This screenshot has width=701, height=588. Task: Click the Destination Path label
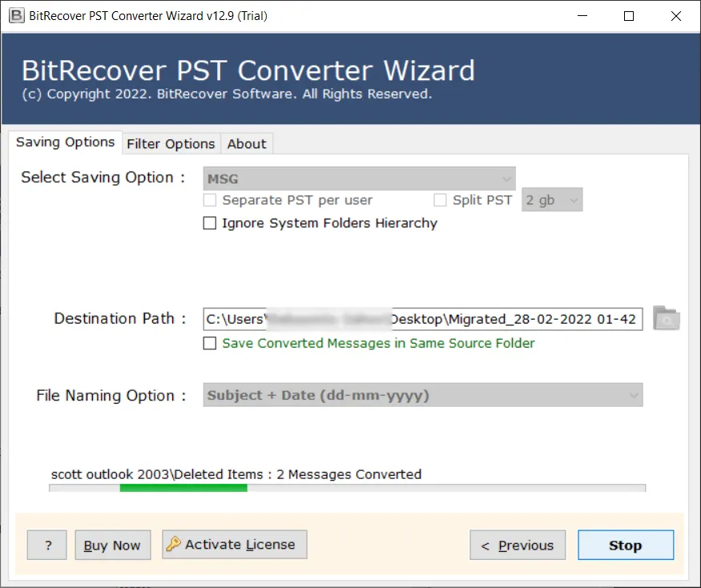click(x=120, y=318)
